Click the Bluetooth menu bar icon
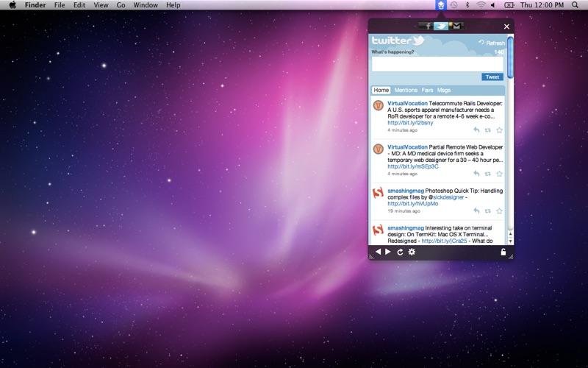The height and width of the screenshot is (368, 588). tap(467, 5)
